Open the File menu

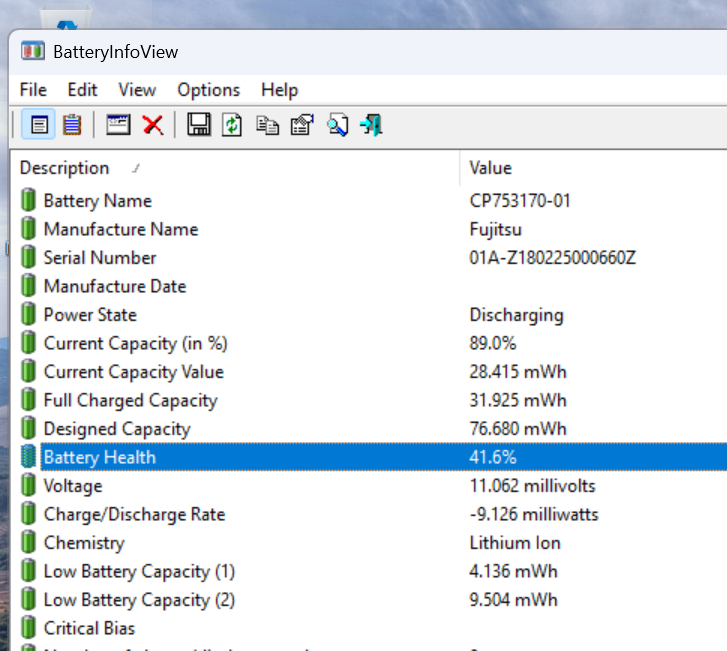[x=33, y=89]
